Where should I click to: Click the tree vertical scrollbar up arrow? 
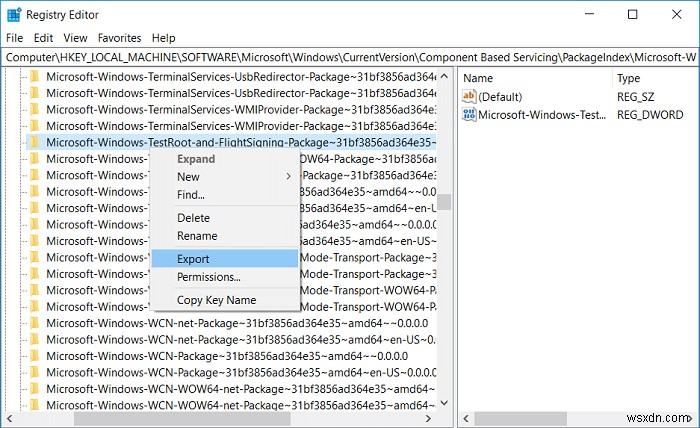coord(444,76)
